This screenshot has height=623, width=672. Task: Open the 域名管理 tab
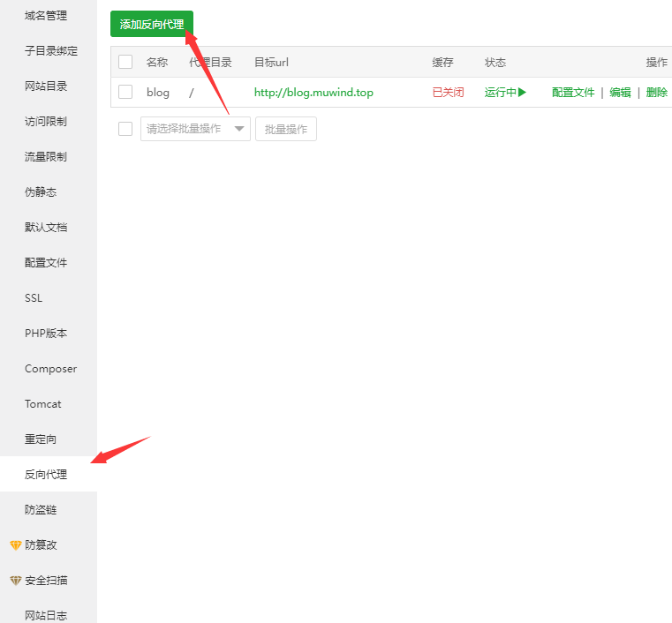point(46,16)
